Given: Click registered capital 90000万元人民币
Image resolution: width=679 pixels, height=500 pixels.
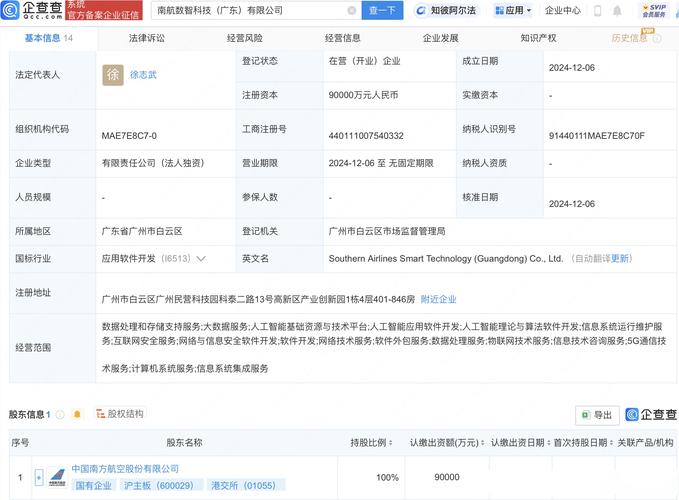Looking at the screenshot, I should (x=363, y=95).
